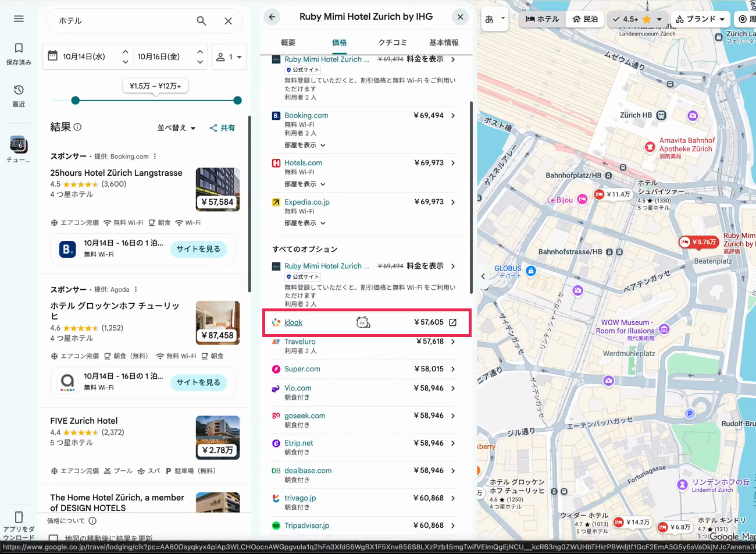Expand 部屋を表示 under Expedia.co.jp
The width and height of the screenshot is (756, 554).
pos(305,223)
